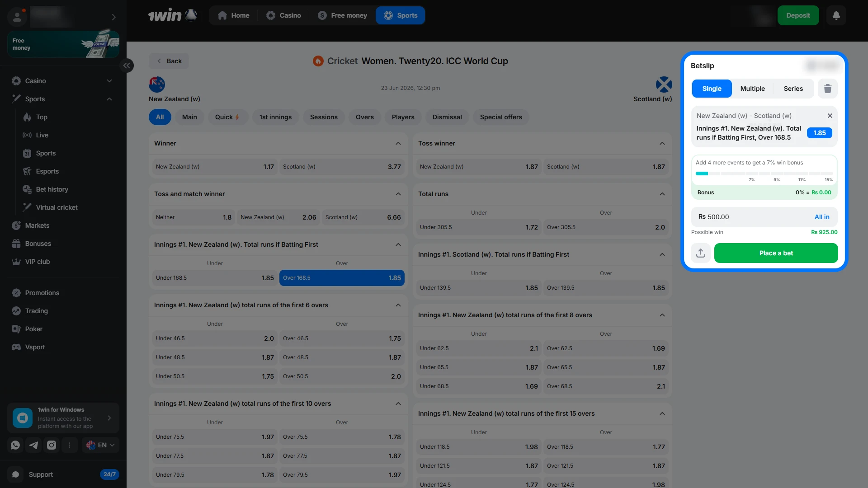Screen dimensions: 868x488
Task: Pick New Zealand (w) match Winner at 1.17
Action: pos(215,167)
